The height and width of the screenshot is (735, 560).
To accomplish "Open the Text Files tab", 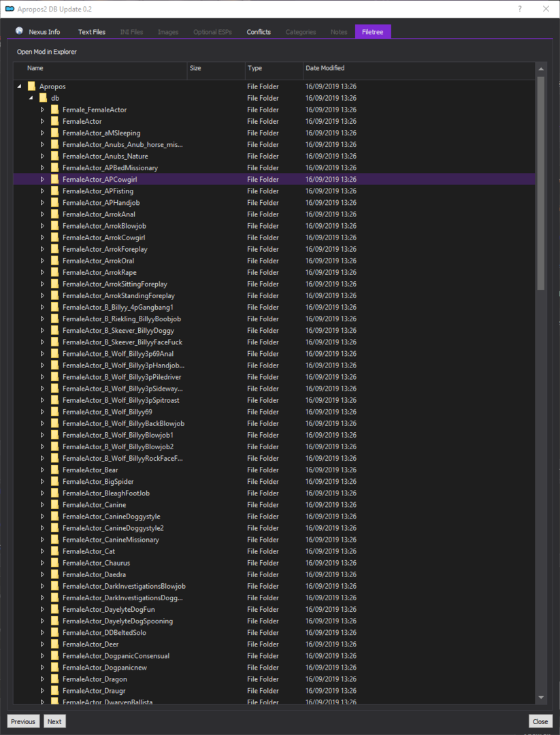I will [x=92, y=32].
